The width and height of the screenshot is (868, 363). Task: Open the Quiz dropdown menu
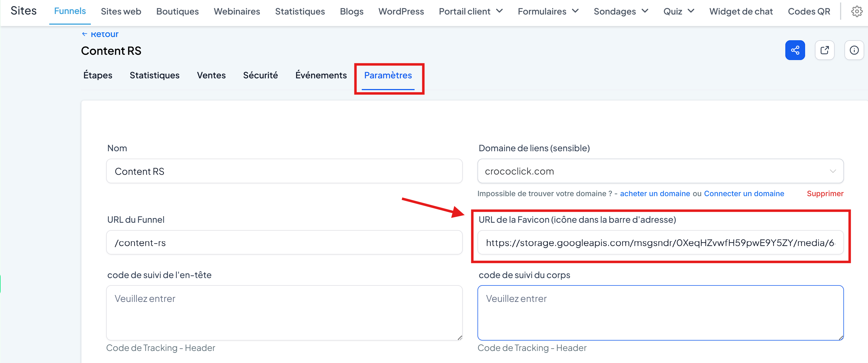click(x=678, y=12)
